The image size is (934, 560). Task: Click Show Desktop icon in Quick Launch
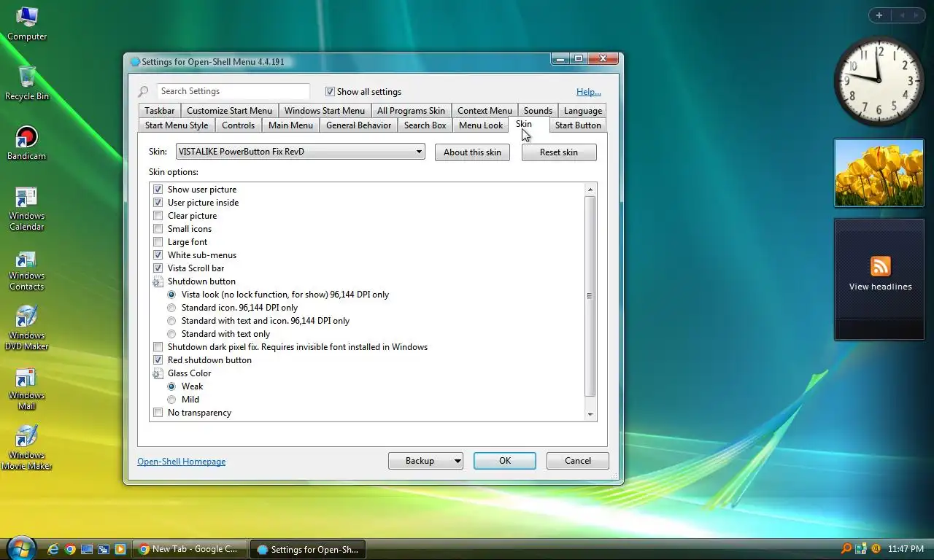point(87,549)
